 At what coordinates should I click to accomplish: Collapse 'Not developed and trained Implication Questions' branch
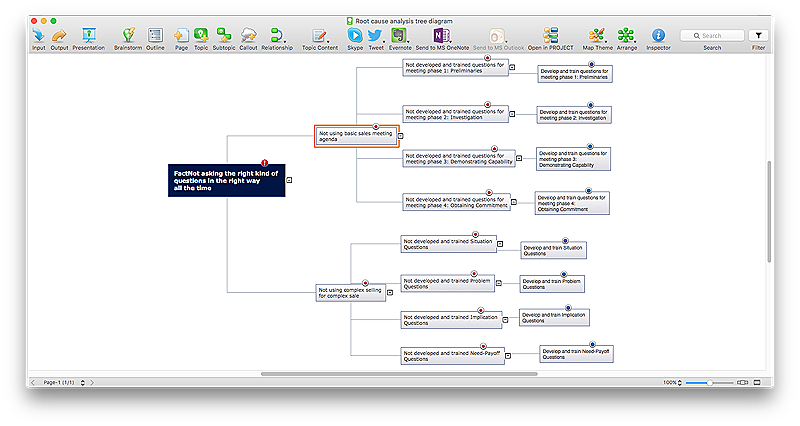[505, 320]
